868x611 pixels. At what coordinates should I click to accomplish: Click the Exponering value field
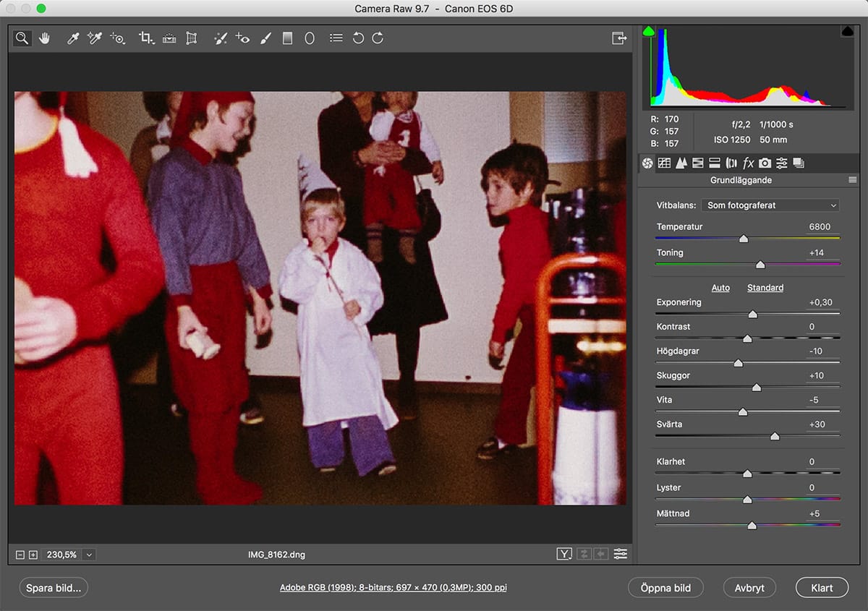(821, 303)
